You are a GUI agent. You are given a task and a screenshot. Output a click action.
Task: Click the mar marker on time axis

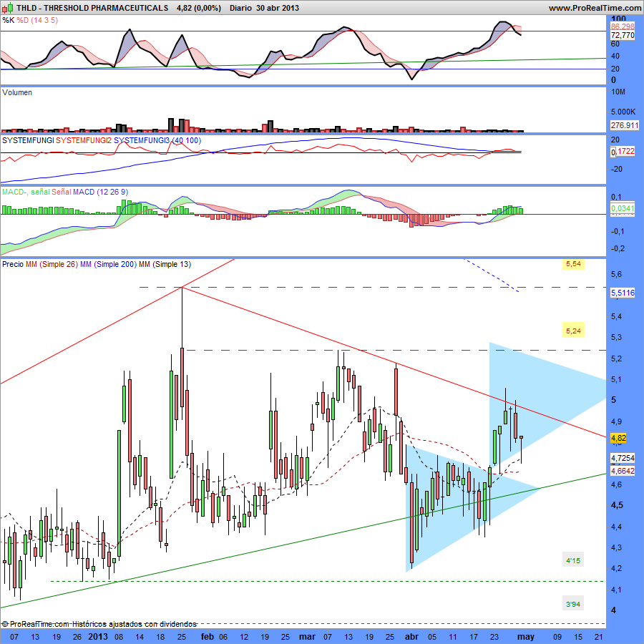point(307,637)
